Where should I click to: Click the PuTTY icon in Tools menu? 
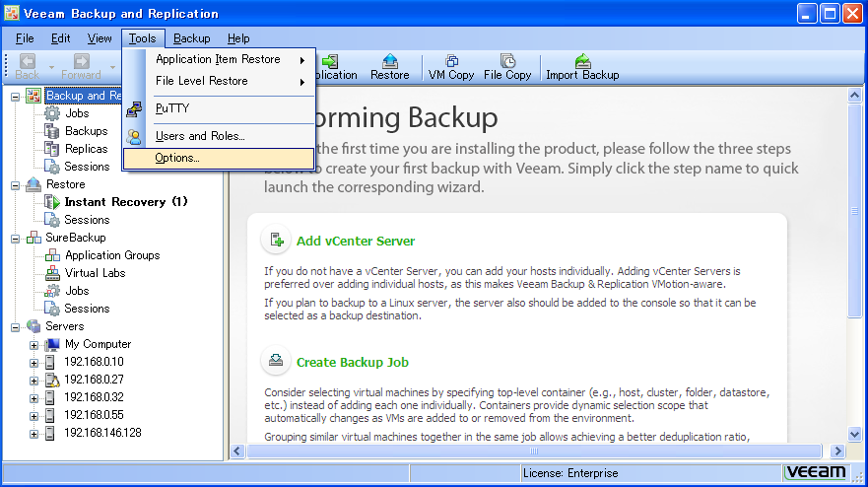(x=134, y=109)
